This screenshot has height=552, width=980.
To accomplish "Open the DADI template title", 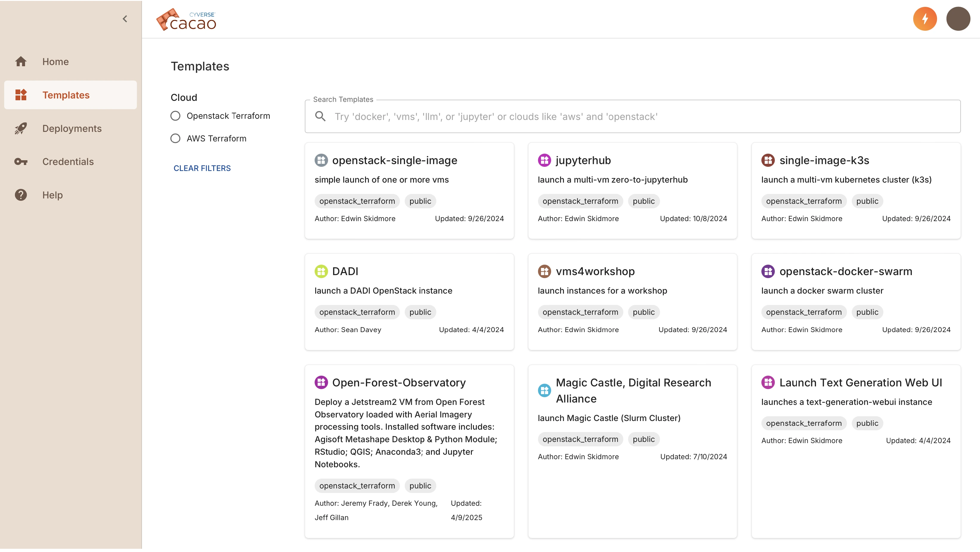I will click(x=345, y=272).
